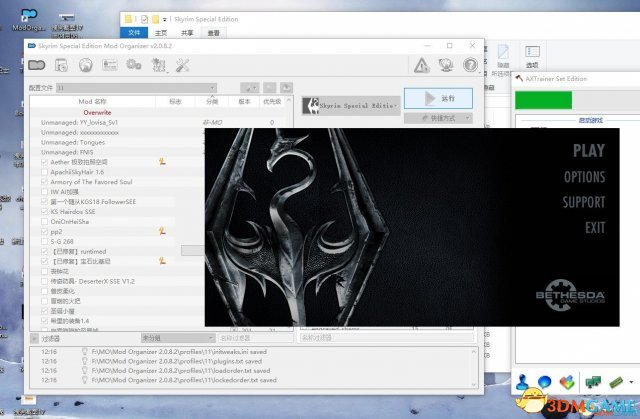Open the executables gears icon
640x419 pixels.
tap(134, 65)
